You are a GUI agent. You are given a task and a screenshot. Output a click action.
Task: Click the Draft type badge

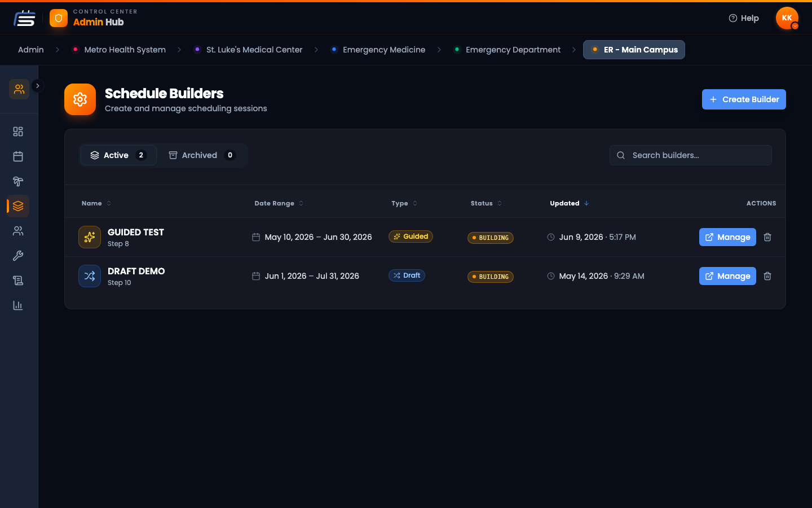(x=407, y=275)
